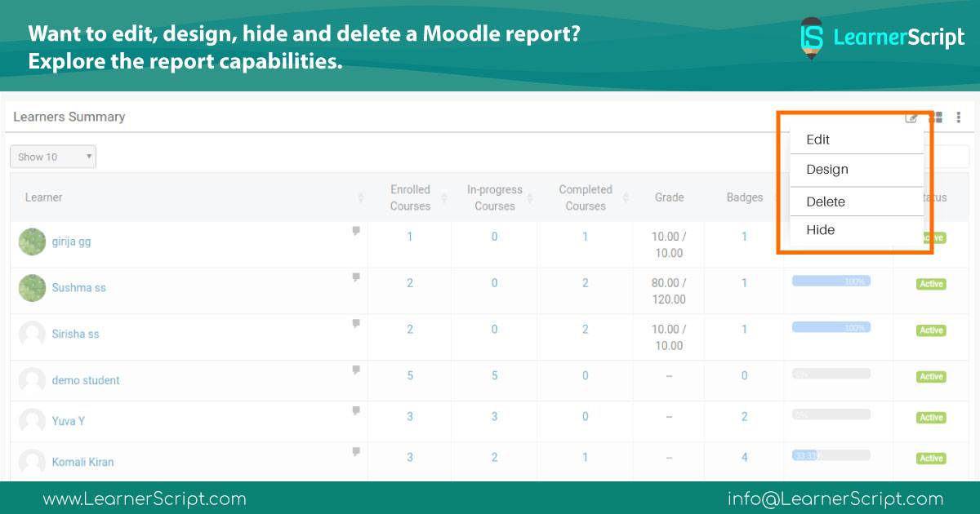Viewport: 980px width, 514px height.
Task: Open girija gg avatar picture
Action: (x=32, y=241)
